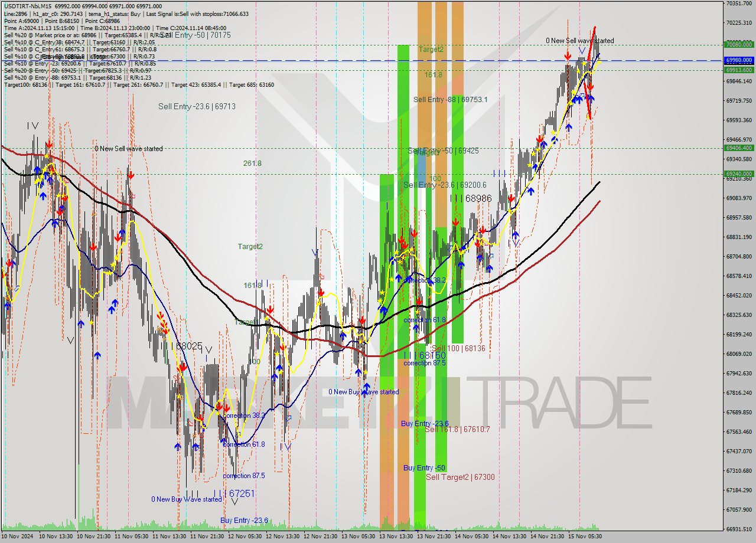Click the '12 Nov 05:30' time axis label

point(245,537)
